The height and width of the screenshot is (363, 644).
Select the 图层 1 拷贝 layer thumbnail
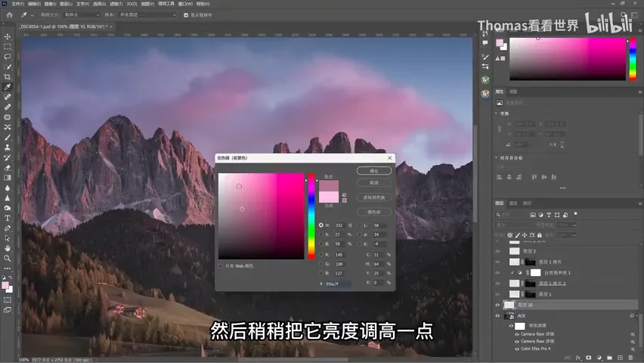click(x=514, y=262)
